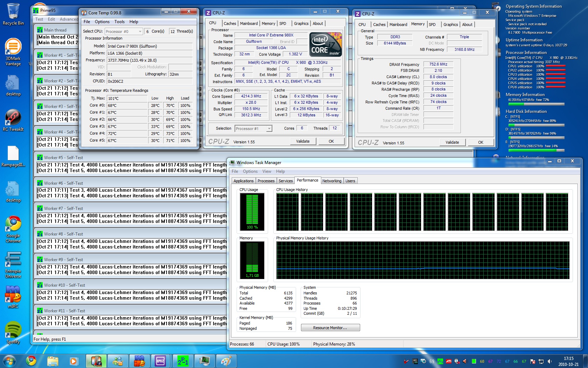This screenshot has width=588, height=368.
Task: Open Select CPU dropdown in Core Temp
Action: pyautogui.click(x=124, y=32)
